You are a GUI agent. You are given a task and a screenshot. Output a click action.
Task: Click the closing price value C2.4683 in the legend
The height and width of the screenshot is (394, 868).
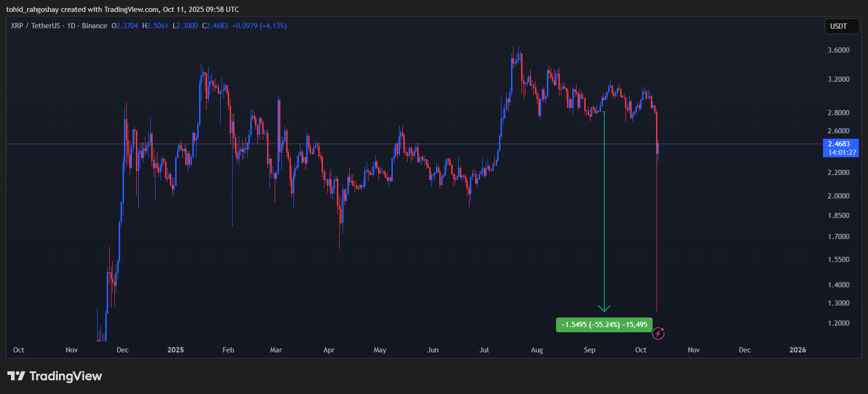pyautogui.click(x=215, y=26)
